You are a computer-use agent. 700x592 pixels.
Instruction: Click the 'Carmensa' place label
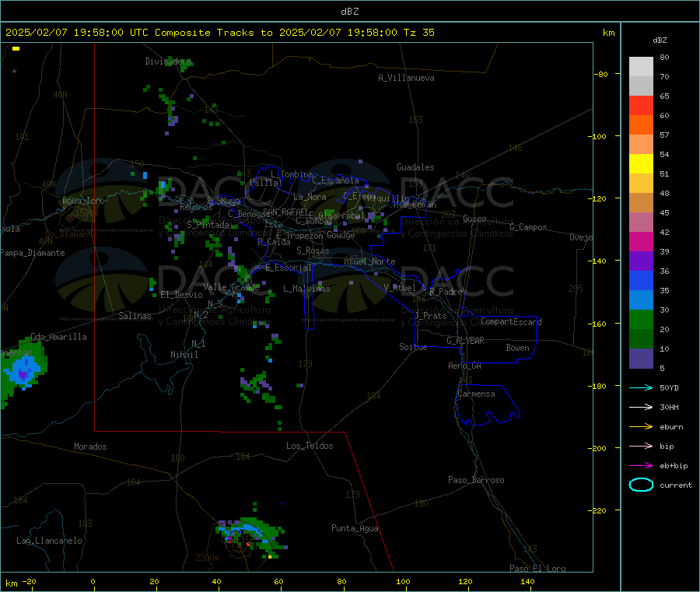(476, 394)
